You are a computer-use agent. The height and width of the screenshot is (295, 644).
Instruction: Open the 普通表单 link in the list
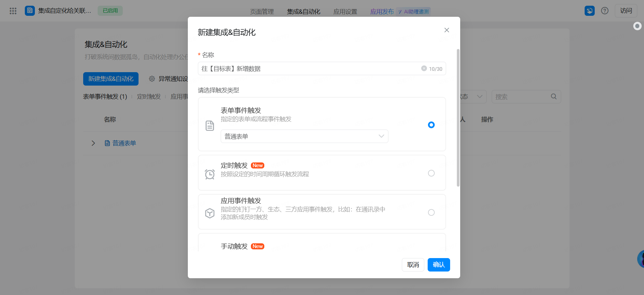point(124,143)
